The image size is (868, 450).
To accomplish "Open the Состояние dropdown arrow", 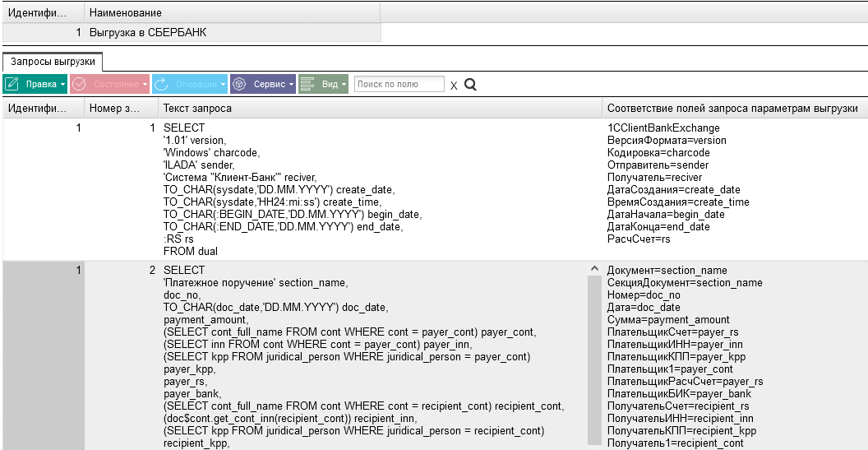I will 145,85.
